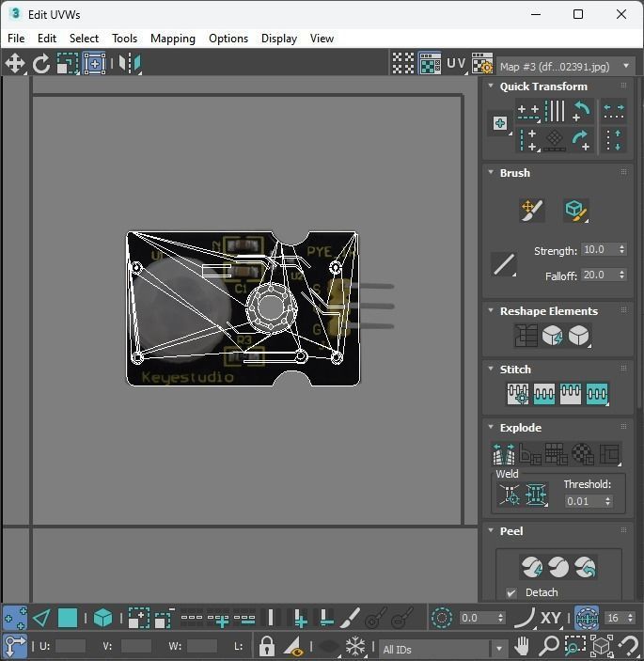This screenshot has width=644, height=661.
Task: Toggle the selection lock padlock
Action: (x=267, y=646)
